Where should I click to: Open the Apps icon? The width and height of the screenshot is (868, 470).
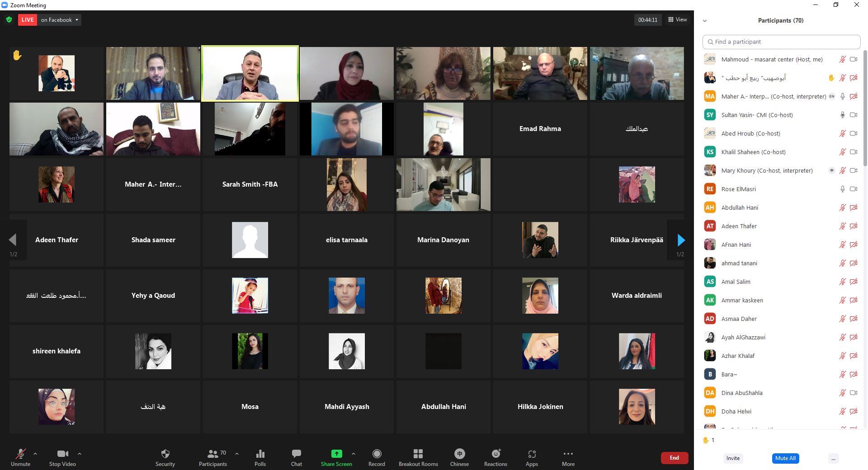pyautogui.click(x=532, y=454)
